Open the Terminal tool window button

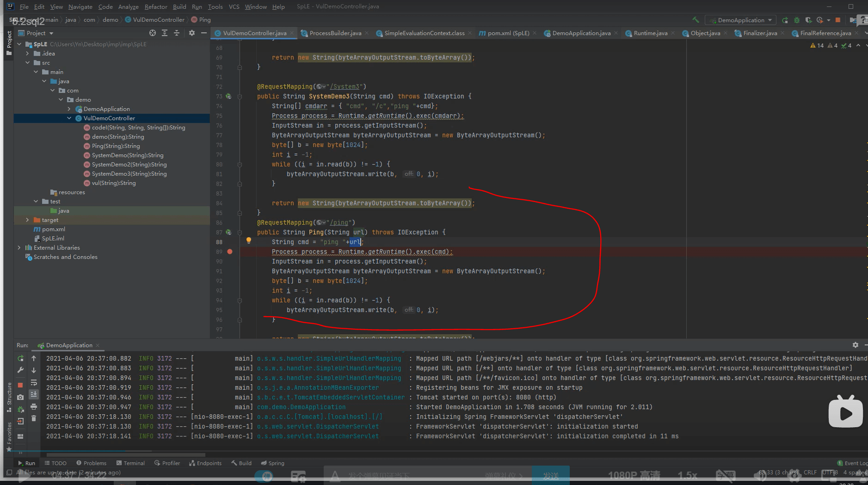tap(130, 463)
